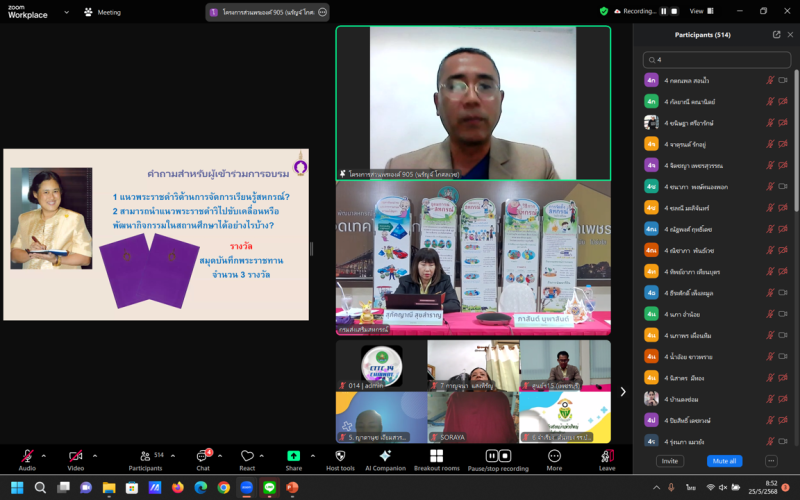This screenshot has width=800, height=500.
Task: Expand the caret next to Participants
Action: pyautogui.click(x=172, y=456)
